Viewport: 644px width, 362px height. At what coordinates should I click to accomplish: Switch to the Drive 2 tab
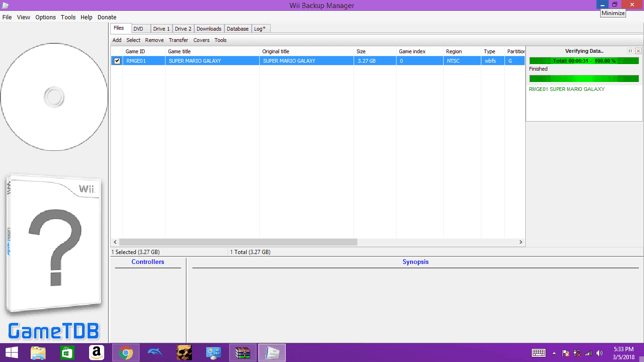point(183,29)
